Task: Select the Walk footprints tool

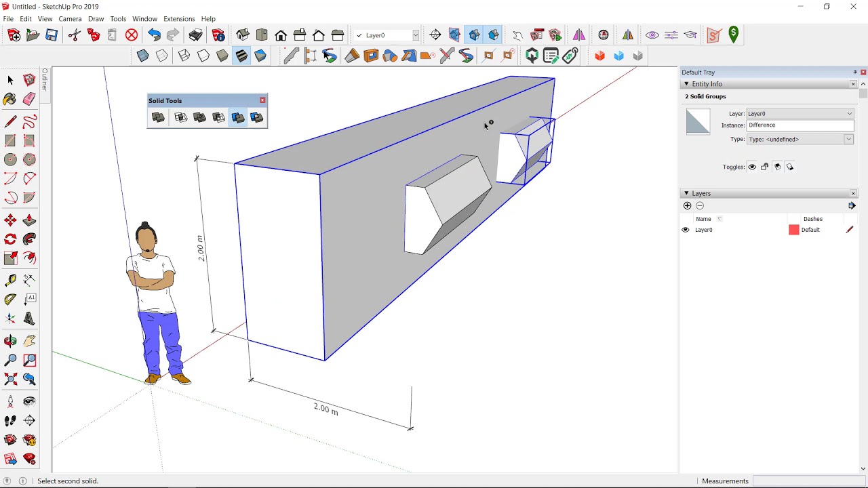Action: coord(10,420)
